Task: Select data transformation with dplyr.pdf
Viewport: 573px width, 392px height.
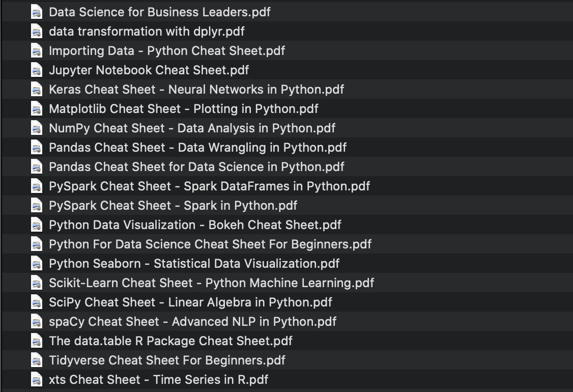Action: [x=147, y=31]
